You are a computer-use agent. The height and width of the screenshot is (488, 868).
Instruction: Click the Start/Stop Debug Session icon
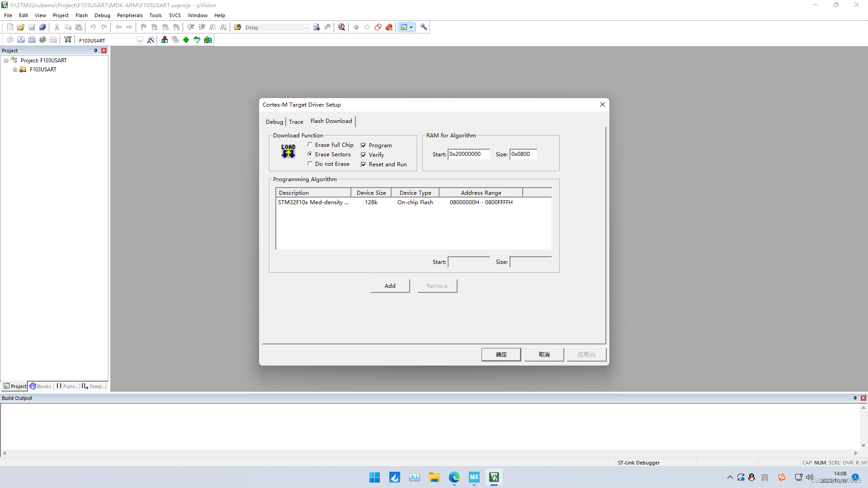(341, 27)
